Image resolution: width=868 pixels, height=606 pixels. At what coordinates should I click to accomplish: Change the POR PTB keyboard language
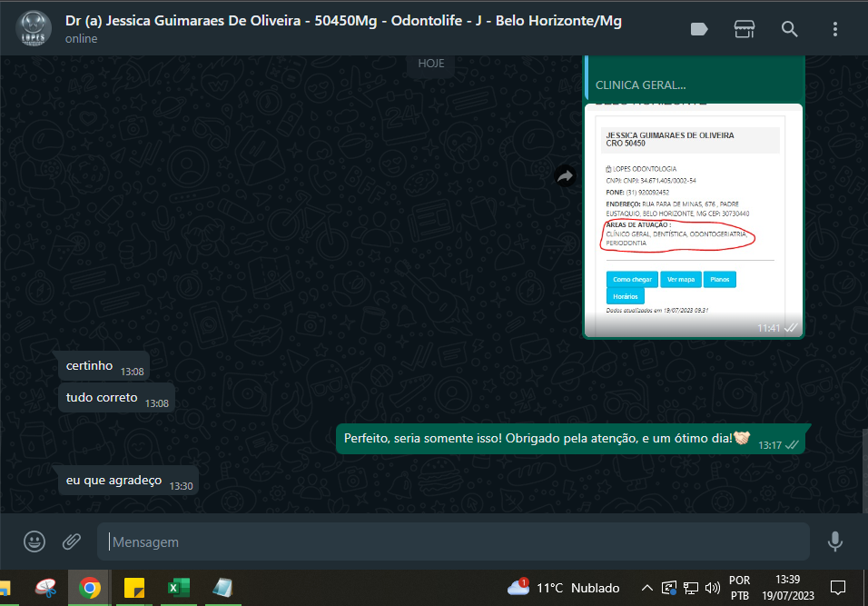(740, 588)
